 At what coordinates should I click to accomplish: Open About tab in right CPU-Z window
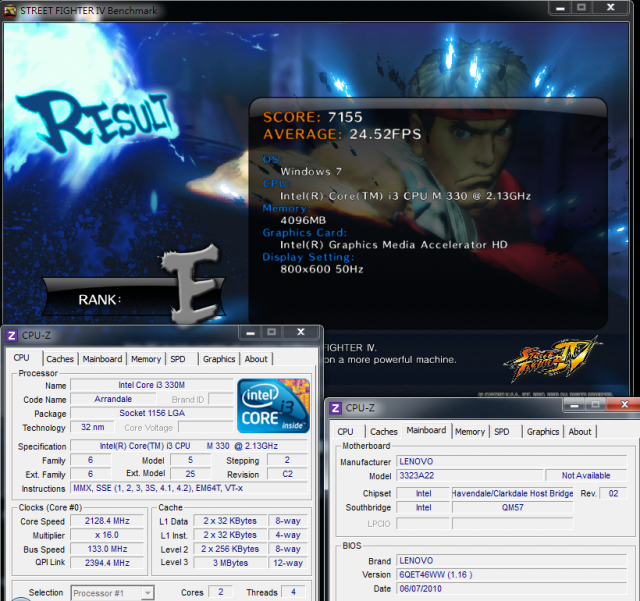pyautogui.click(x=580, y=432)
